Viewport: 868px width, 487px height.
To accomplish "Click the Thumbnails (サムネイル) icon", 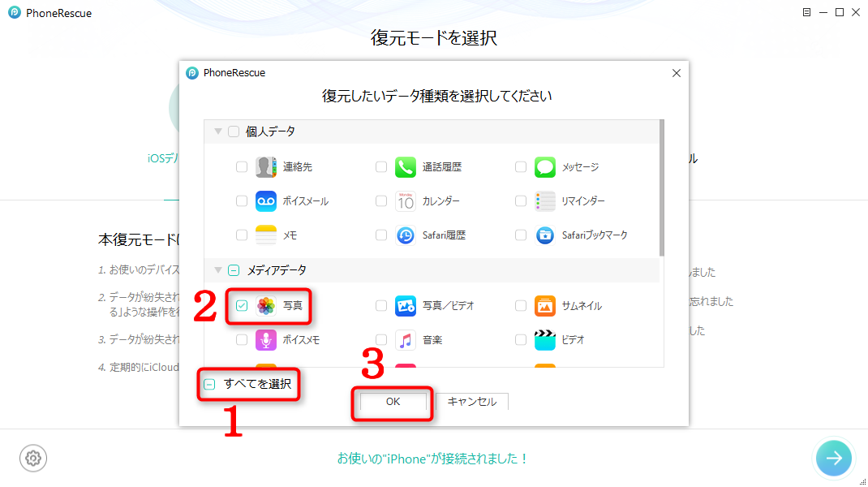I will point(544,305).
